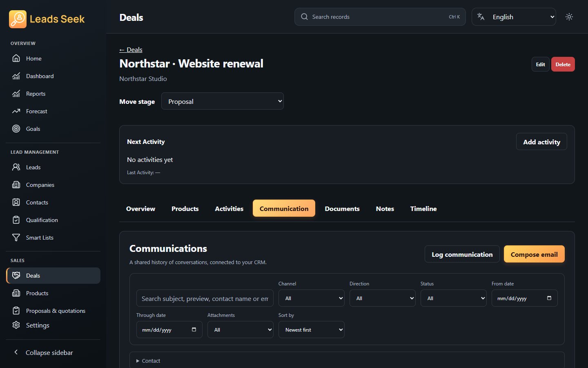Open Contacts via its contact-card icon

click(x=16, y=202)
